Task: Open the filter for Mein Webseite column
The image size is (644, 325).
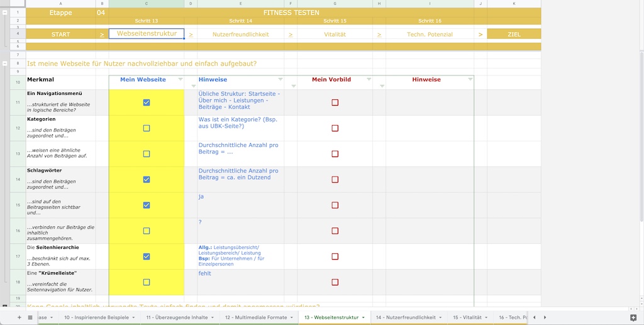Action: (180, 79)
